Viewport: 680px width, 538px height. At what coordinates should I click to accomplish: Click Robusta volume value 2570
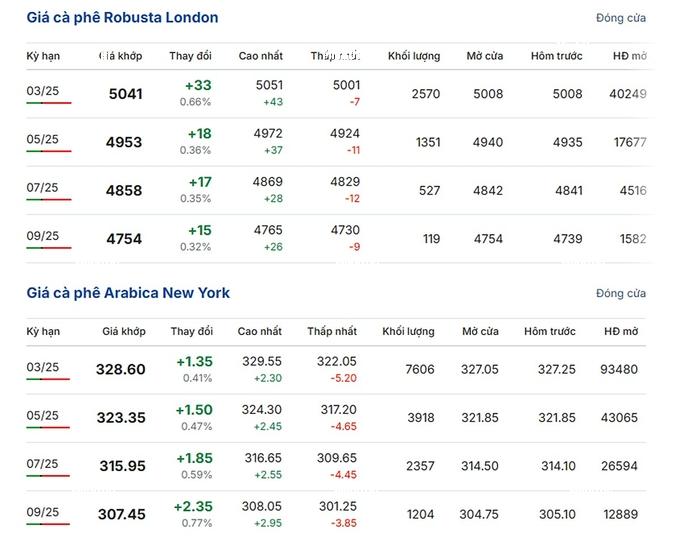(426, 94)
